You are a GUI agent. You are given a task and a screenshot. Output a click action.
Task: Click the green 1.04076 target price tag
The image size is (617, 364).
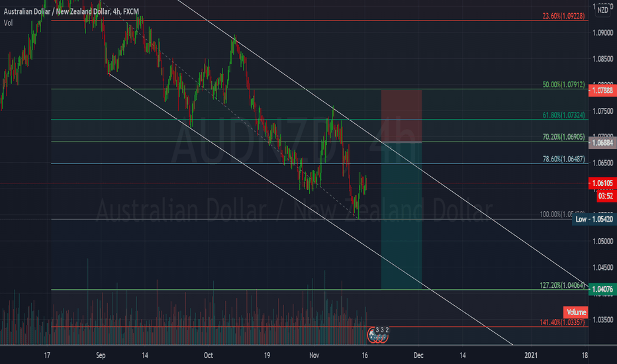(602, 289)
